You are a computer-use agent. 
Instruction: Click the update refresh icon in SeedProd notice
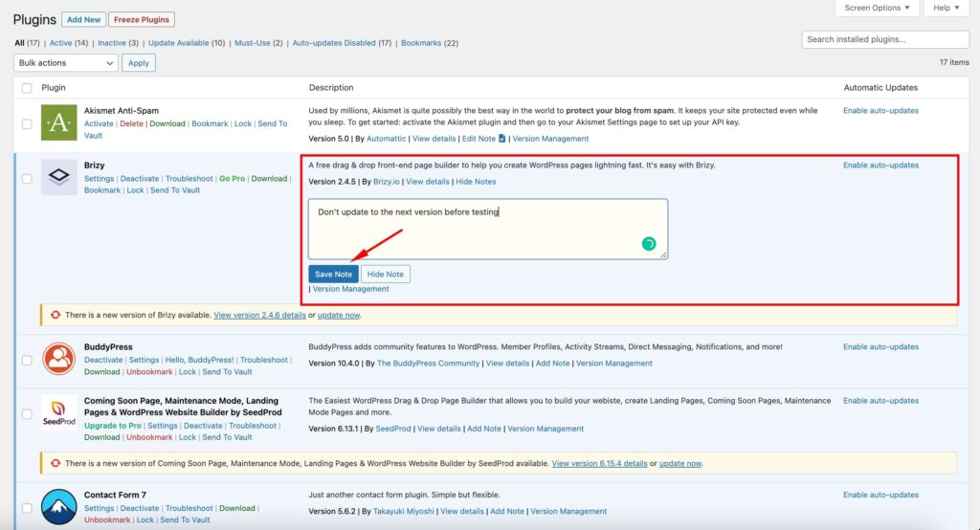[x=56, y=463]
